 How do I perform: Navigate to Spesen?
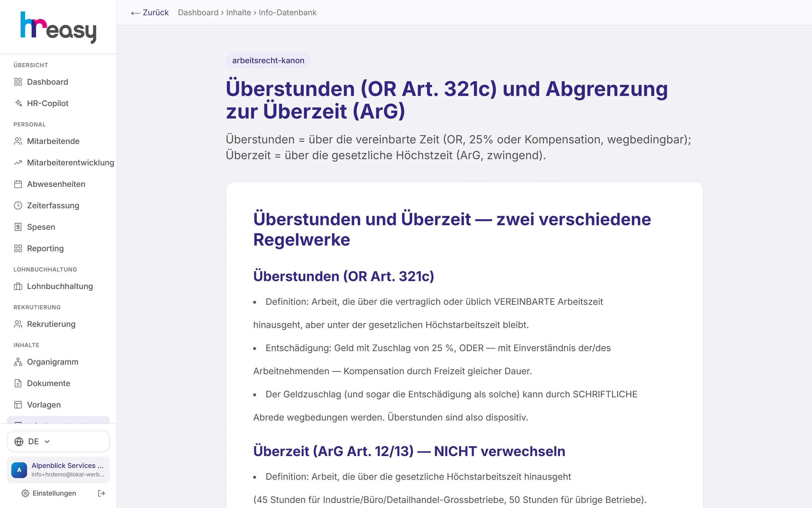(58, 227)
